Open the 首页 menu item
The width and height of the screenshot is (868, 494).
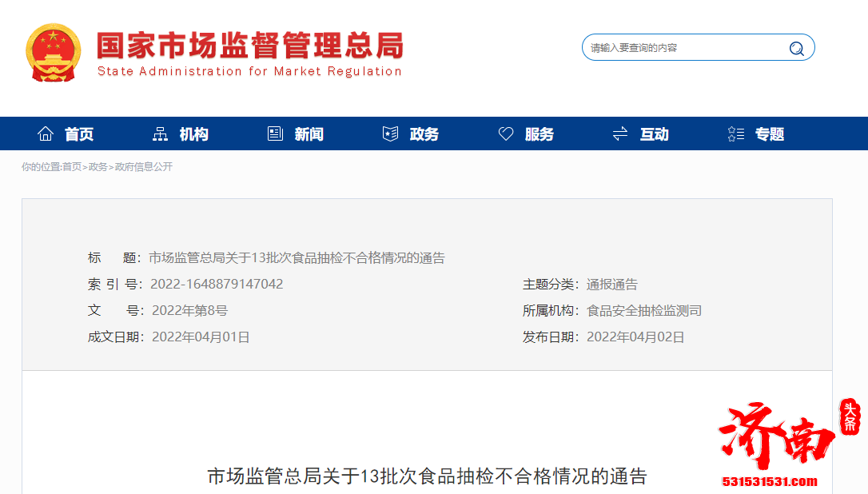pos(78,133)
